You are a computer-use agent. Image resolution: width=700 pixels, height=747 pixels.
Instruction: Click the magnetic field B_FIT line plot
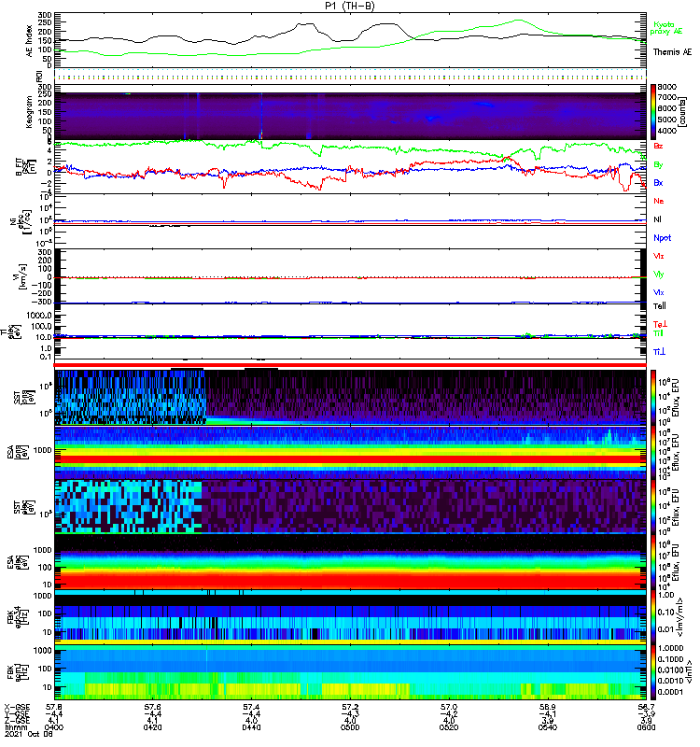pyautogui.click(x=350, y=167)
